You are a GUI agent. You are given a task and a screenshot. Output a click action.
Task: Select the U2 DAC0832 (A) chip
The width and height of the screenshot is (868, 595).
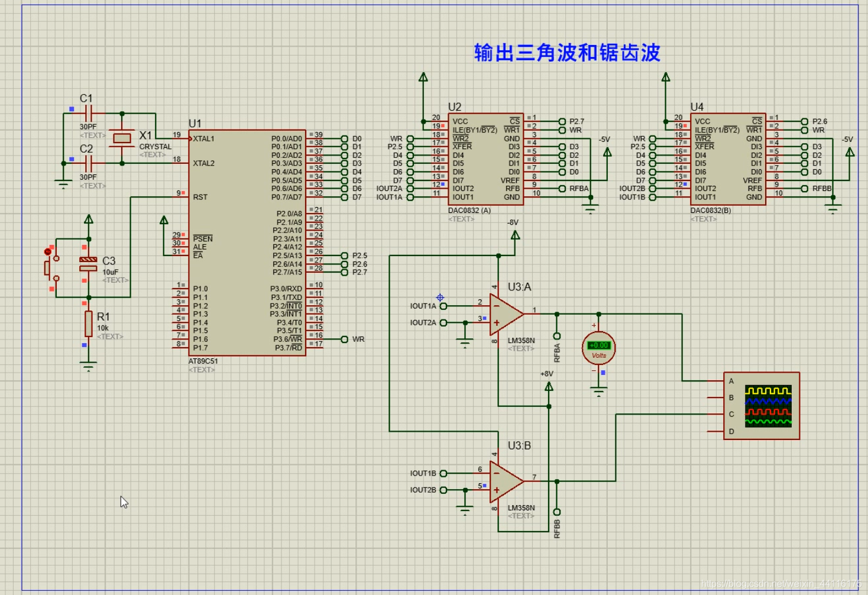tap(485, 159)
